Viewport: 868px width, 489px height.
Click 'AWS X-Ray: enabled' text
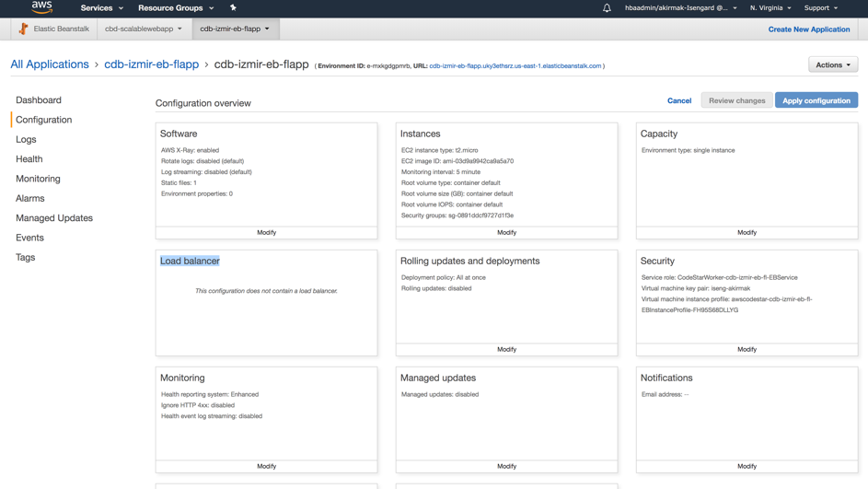click(190, 150)
